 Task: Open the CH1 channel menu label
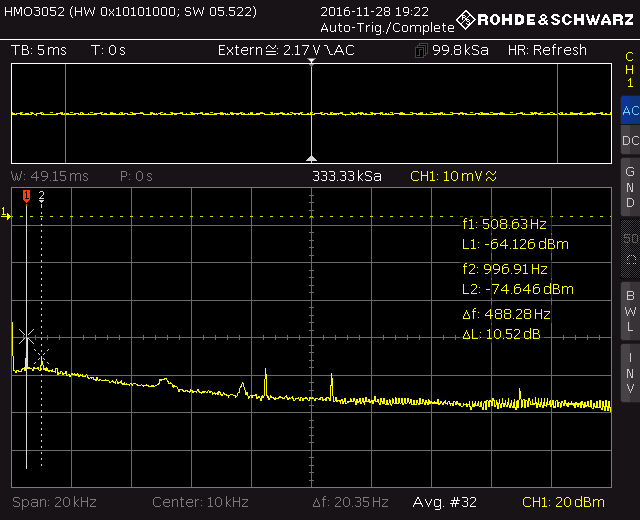(629, 70)
